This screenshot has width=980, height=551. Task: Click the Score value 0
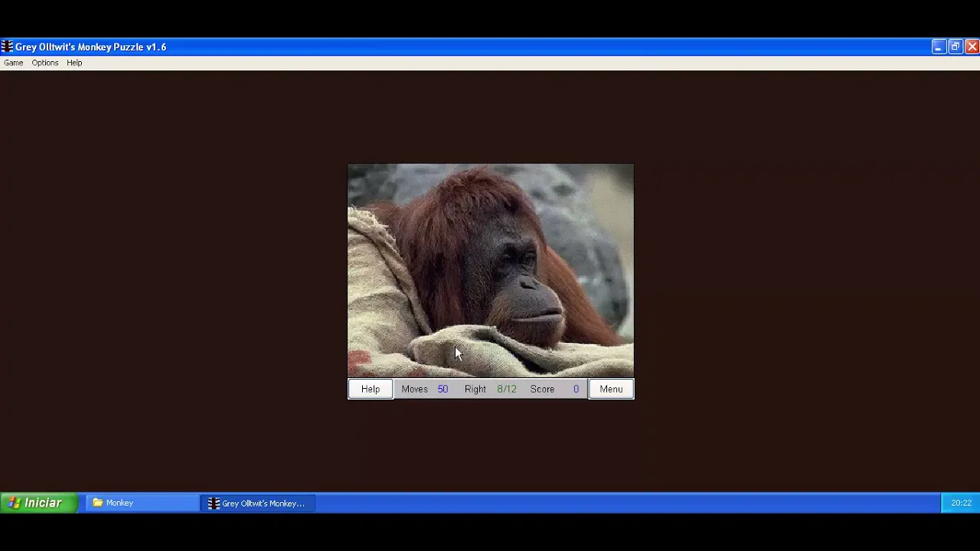(576, 389)
